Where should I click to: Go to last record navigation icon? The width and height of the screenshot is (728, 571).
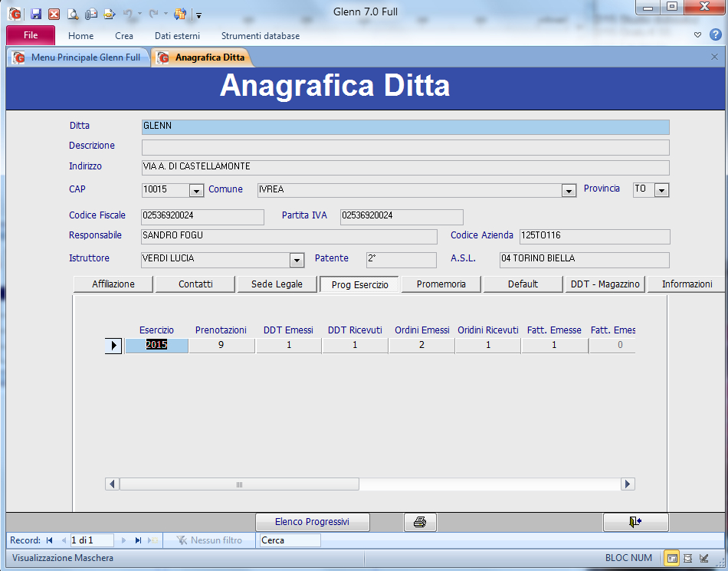[x=138, y=540]
